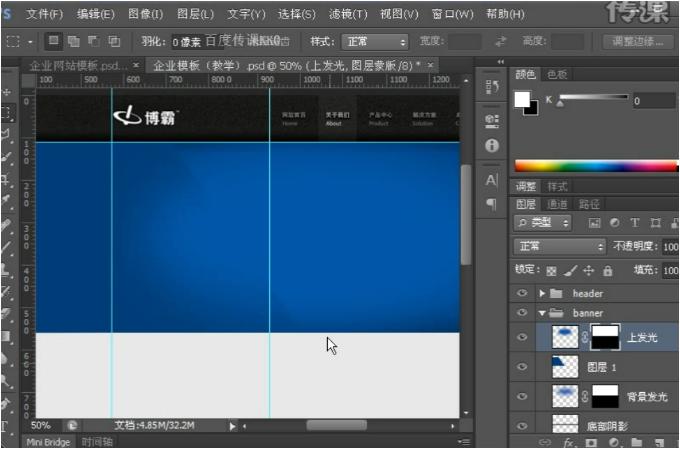
Task: Open the Properties panel icon
Action: [x=492, y=121]
